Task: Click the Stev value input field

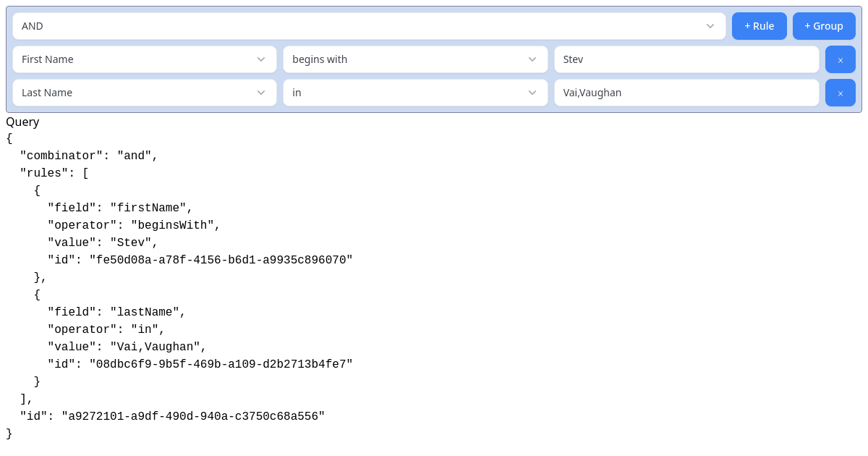Action: point(686,59)
